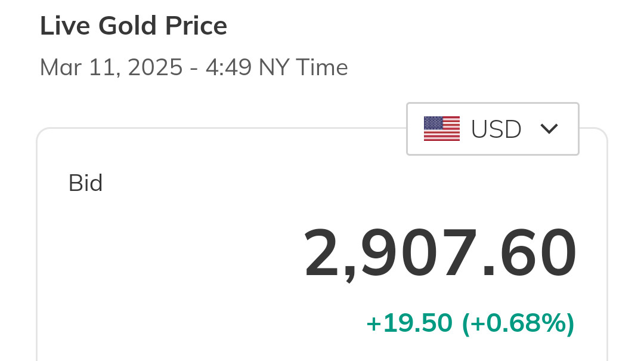Select the USD currency label
The width and height of the screenshot is (644, 361).
[x=496, y=129]
